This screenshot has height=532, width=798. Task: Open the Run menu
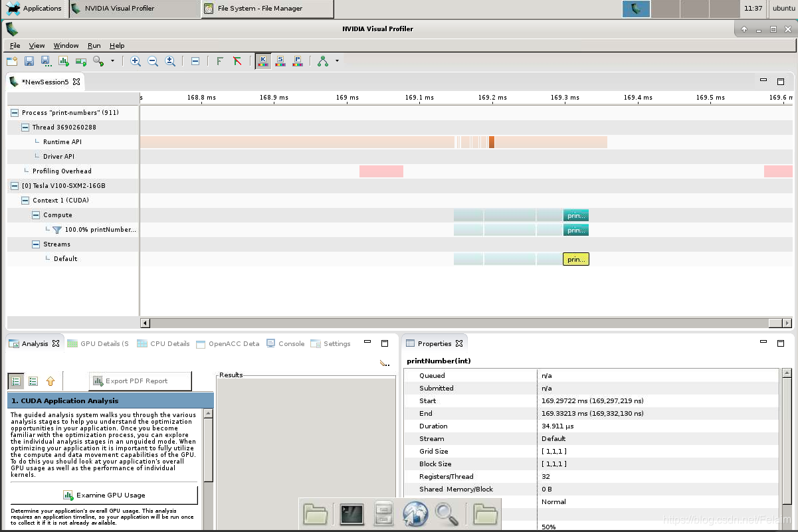pyautogui.click(x=94, y=46)
